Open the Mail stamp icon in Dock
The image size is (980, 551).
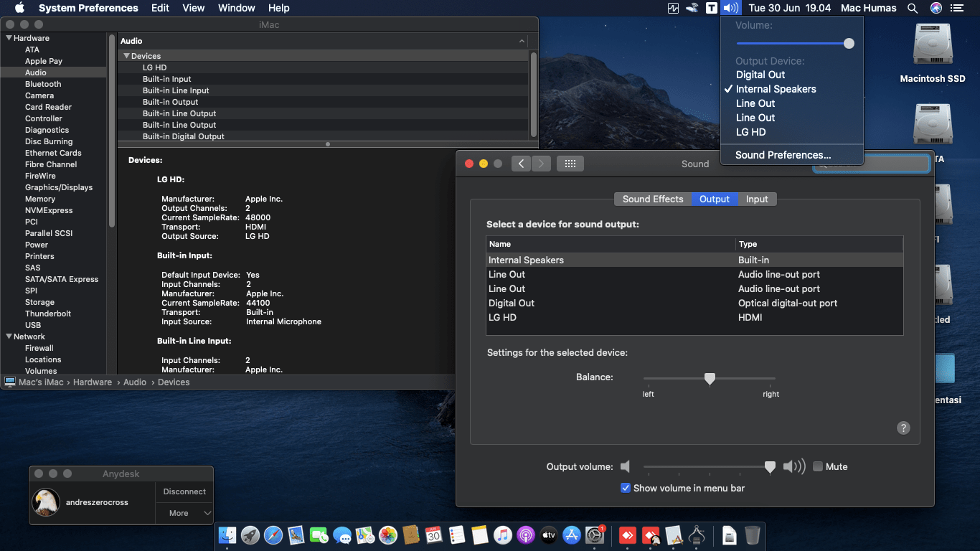296,534
